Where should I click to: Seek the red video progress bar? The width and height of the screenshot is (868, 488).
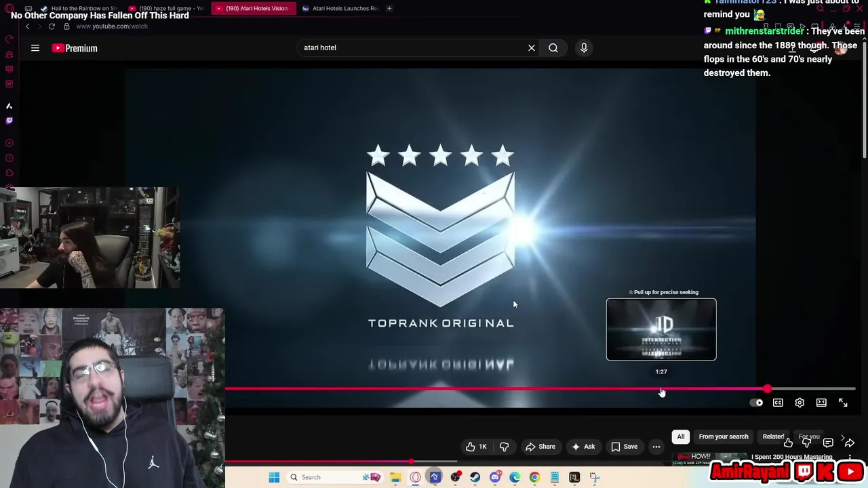point(540,389)
